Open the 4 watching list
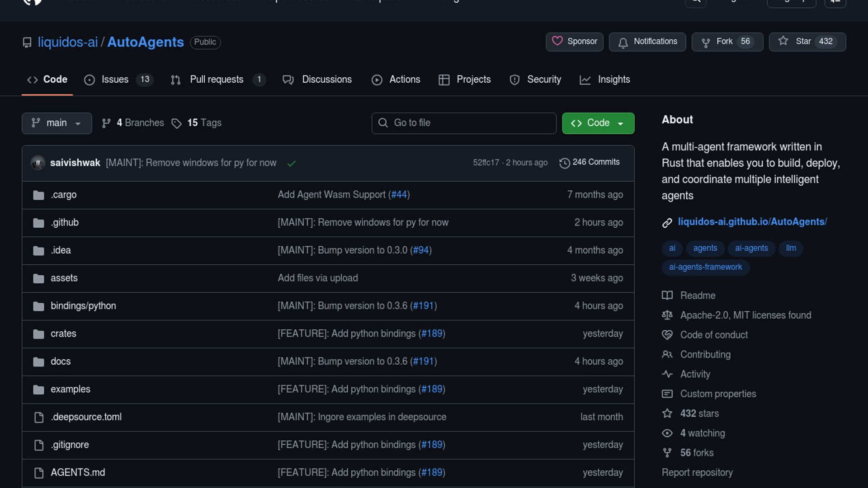This screenshot has width=868, height=488. point(702,433)
